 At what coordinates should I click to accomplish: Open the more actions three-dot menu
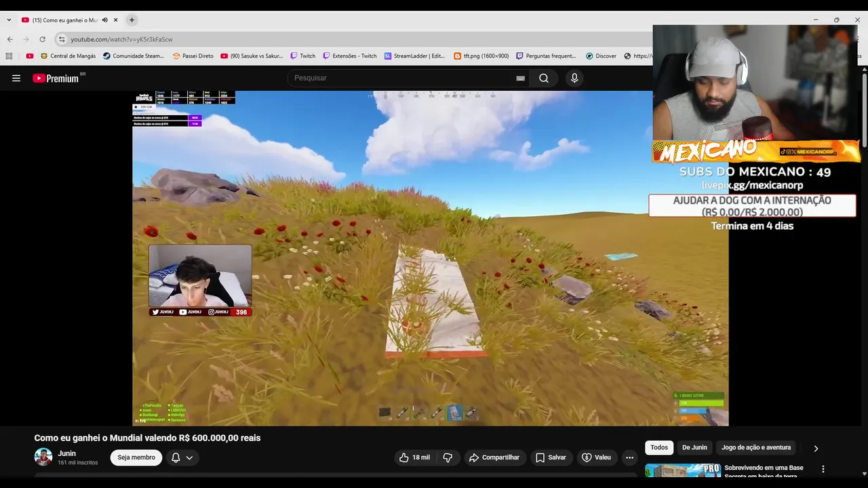coord(629,457)
